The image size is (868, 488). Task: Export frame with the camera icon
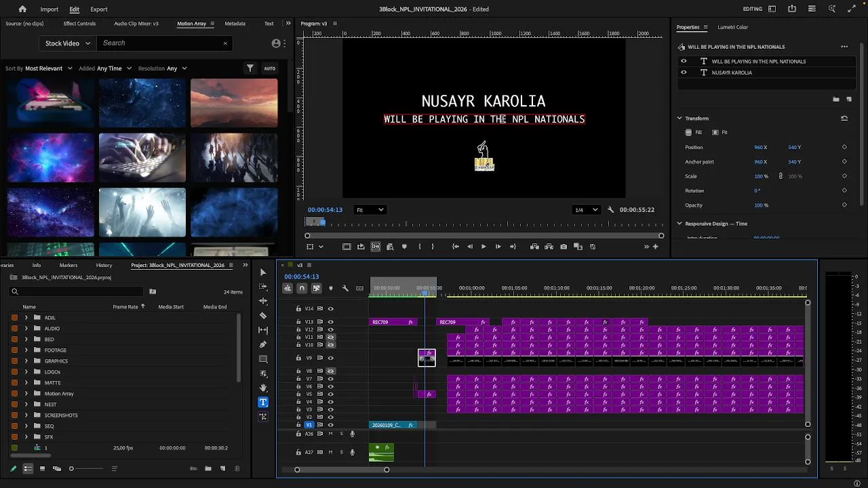[x=564, y=247]
